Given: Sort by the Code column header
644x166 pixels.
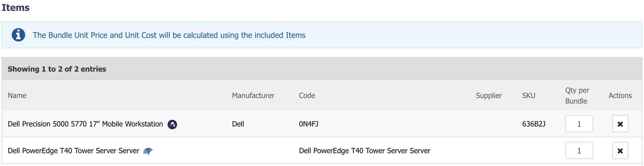Looking at the screenshot, I should [x=307, y=96].
